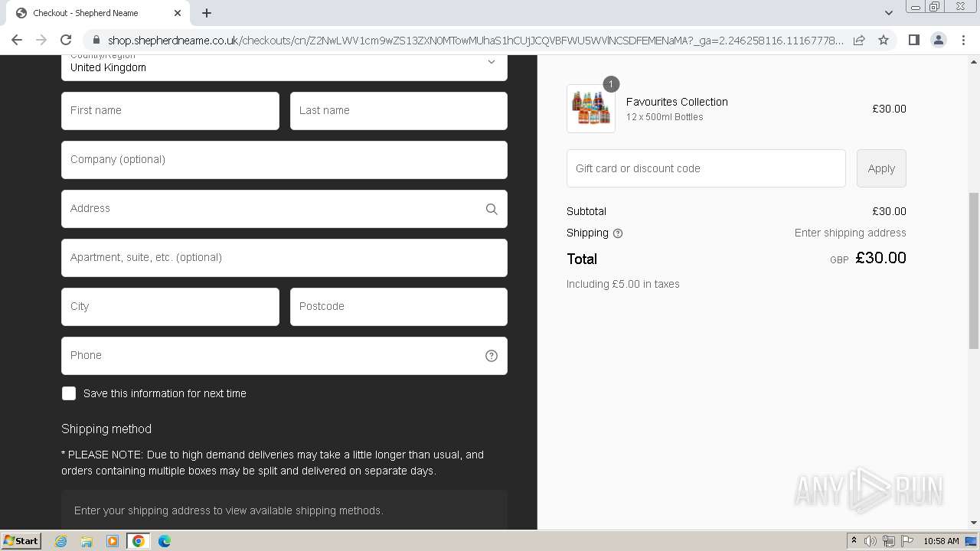Focus the Postcode field
The image size is (980, 551).
(398, 306)
